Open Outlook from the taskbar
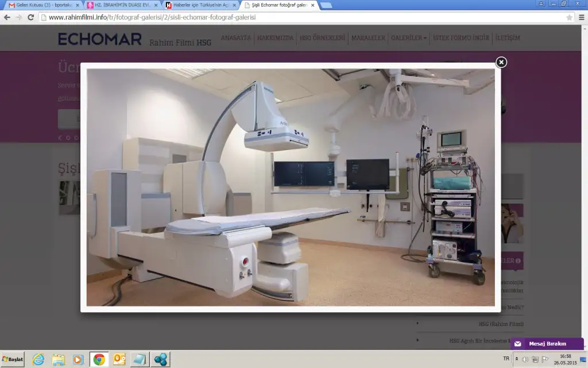The image size is (588, 368). click(119, 359)
